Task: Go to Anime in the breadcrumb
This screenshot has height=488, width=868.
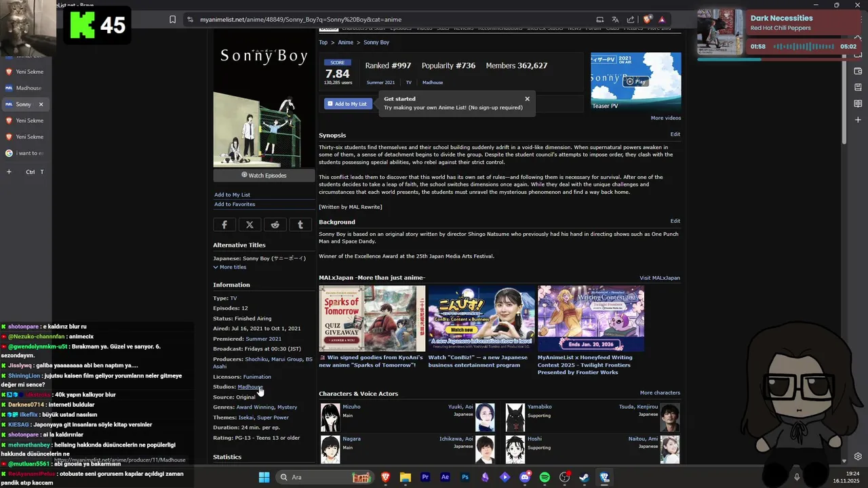Action: pyautogui.click(x=346, y=43)
